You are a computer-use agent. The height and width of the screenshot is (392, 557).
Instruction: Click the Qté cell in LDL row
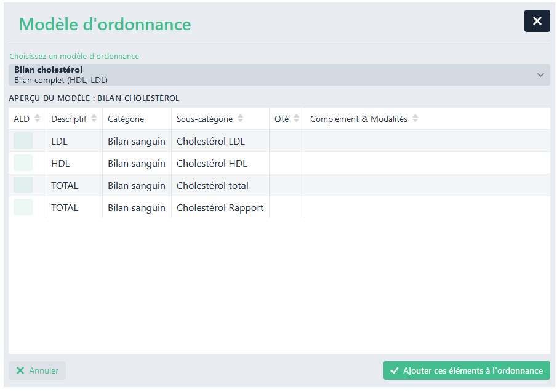287,141
